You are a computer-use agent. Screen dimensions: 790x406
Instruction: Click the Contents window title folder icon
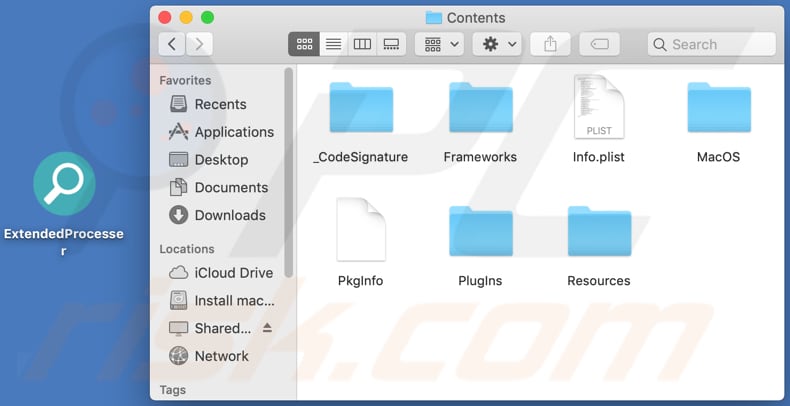[x=433, y=18]
